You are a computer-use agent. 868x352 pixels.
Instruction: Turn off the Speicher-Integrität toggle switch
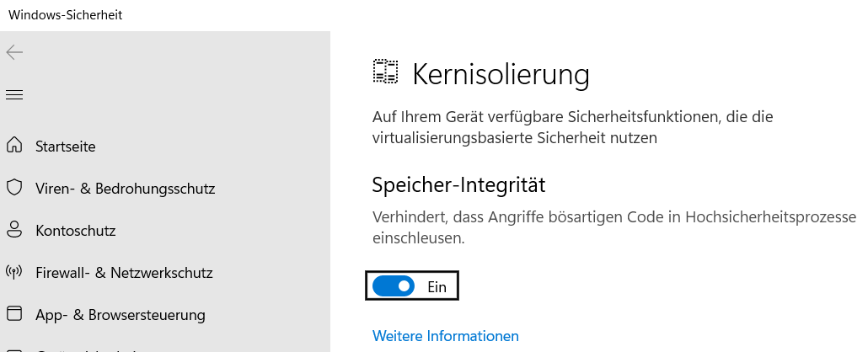point(394,286)
